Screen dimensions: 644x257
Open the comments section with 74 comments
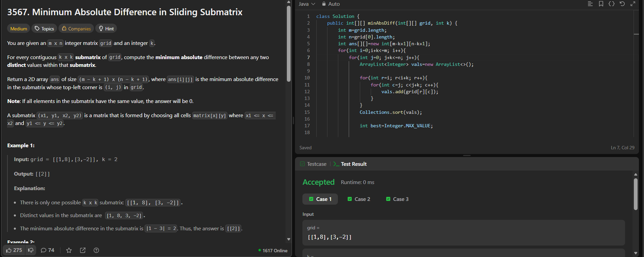pos(47,250)
